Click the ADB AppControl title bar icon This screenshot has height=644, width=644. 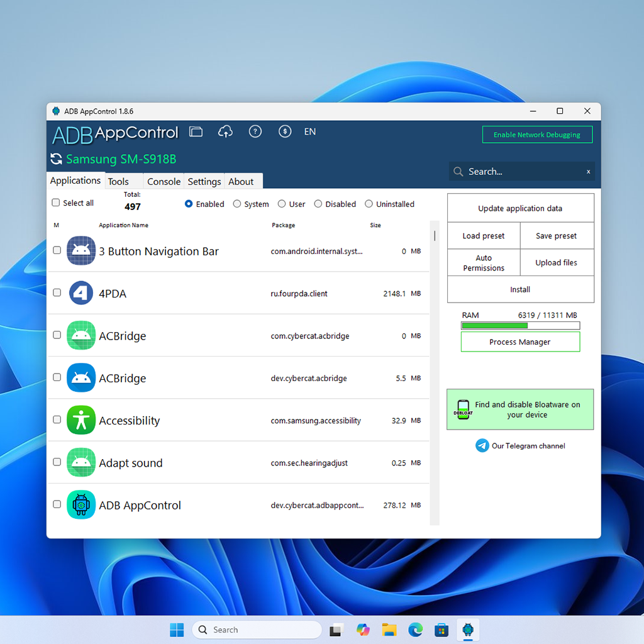click(56, 111)
